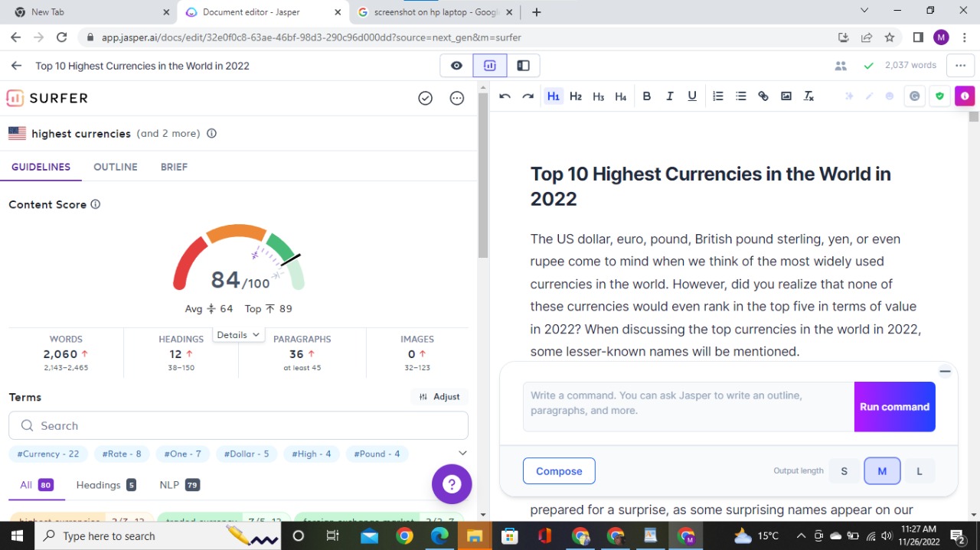Switch to the BRIEF tab

point(174,167)
